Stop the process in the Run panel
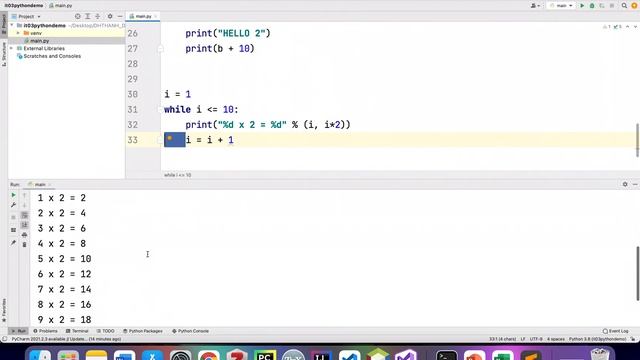640x360 pixels. (13, 217)
